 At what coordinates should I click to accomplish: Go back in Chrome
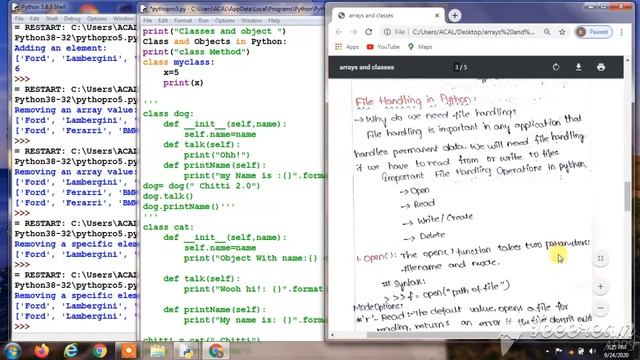(339, 32)
